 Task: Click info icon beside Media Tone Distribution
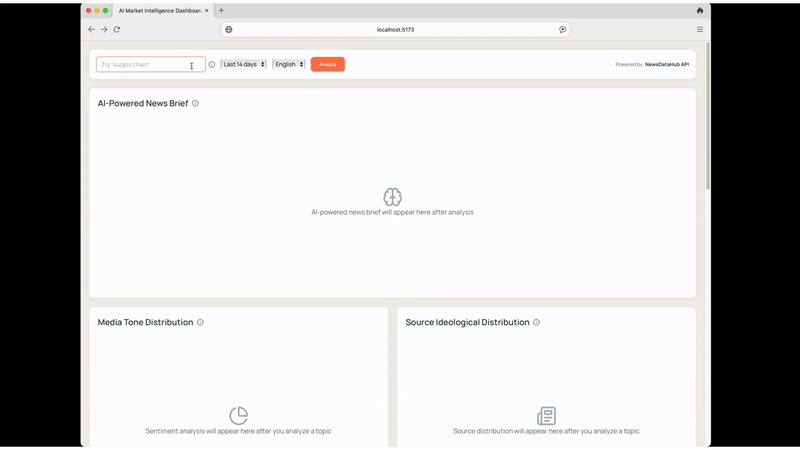pos(200,322)
